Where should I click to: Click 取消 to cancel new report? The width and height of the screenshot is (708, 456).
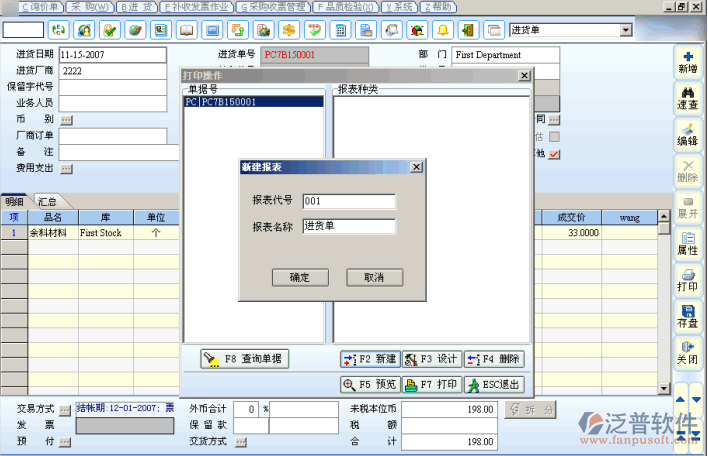pyautogui.click(x=374, y=277)
